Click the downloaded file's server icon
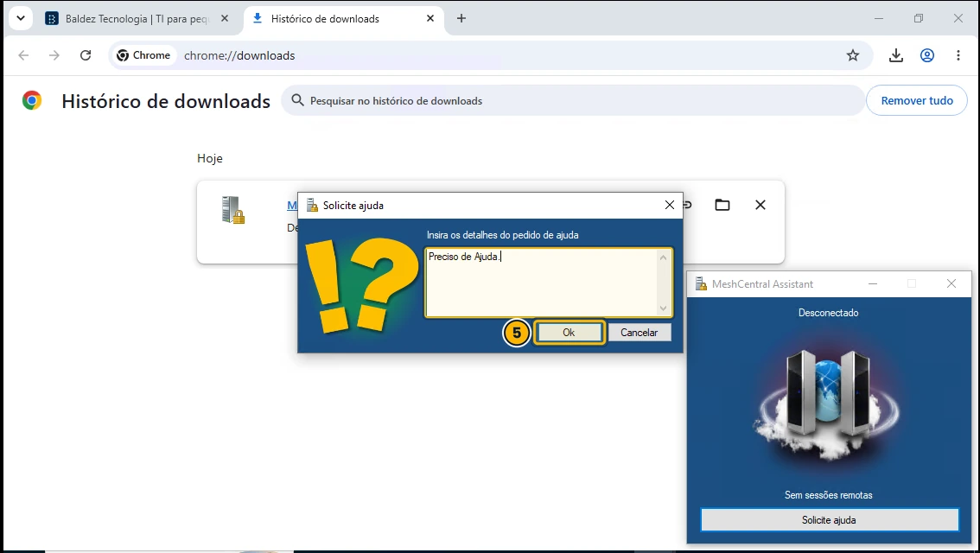Screen dimensions: 980x553 click(x=232, y=210)
